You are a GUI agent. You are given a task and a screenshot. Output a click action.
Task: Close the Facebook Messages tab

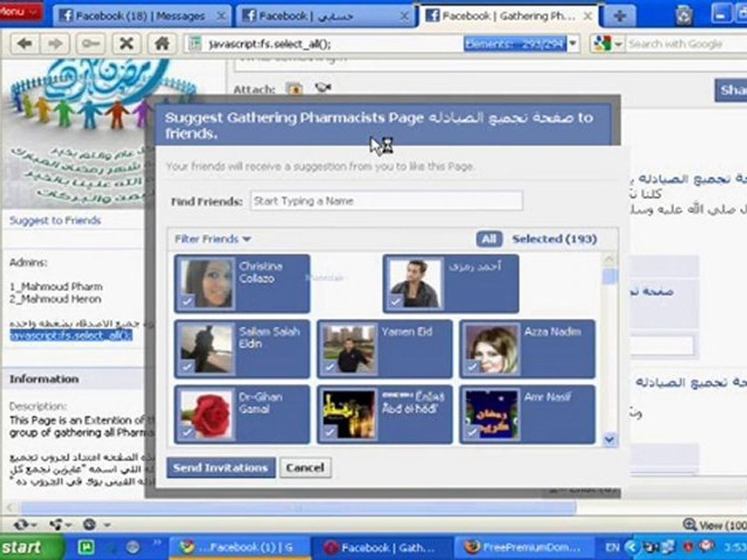point(221,16)
